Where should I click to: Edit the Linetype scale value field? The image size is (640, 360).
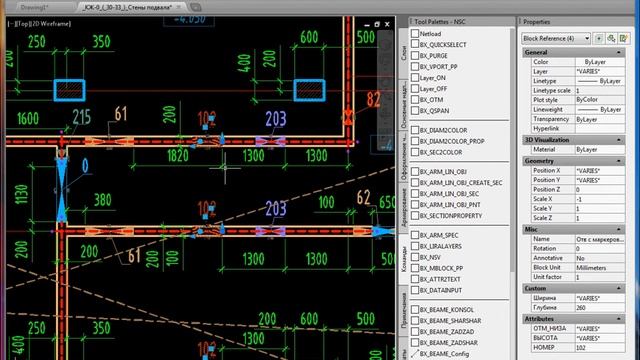coord(600,91)
